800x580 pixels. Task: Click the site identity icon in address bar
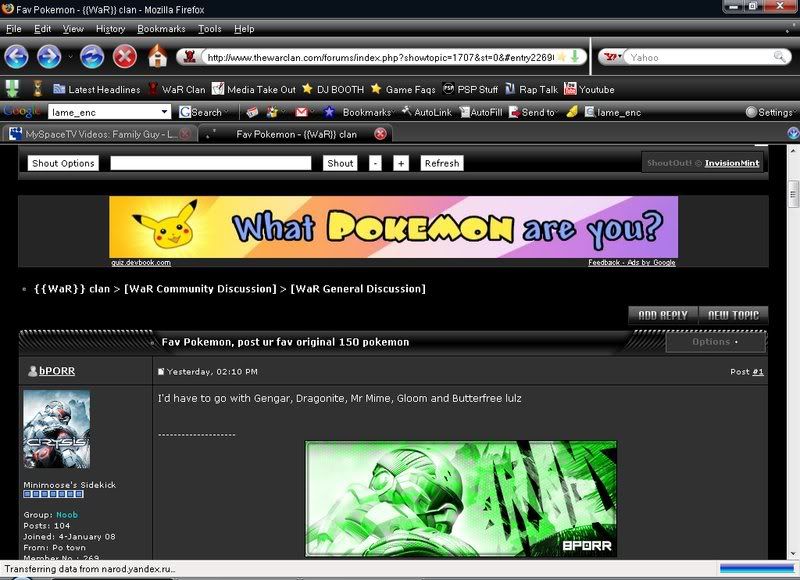189,57
